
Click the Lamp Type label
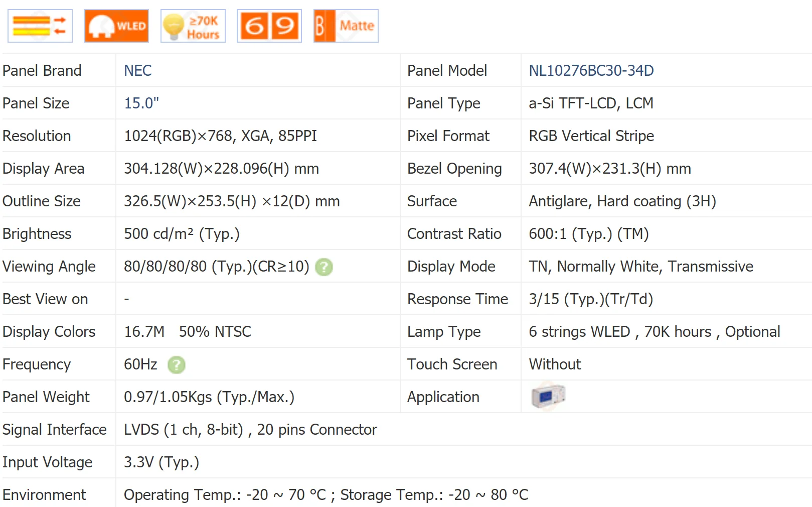tap(444, 332)
